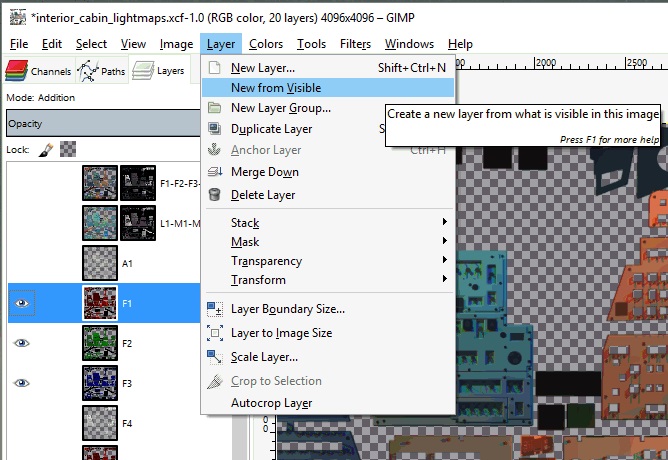Open the Tools menu
The width and height of the screenshot is (668, 460).
pyautogui.click(x=311, y=44)
